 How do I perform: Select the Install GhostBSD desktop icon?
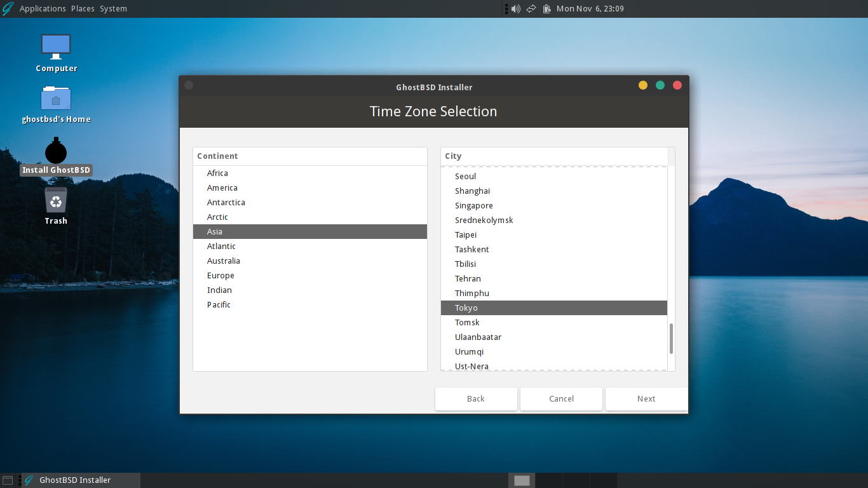tap(56, 151)
